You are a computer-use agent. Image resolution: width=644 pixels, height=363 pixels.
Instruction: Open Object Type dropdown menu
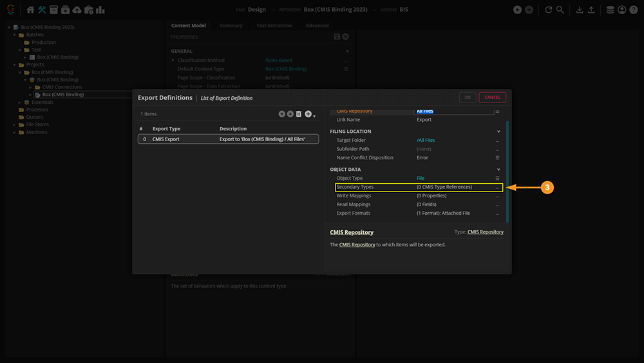497,178
